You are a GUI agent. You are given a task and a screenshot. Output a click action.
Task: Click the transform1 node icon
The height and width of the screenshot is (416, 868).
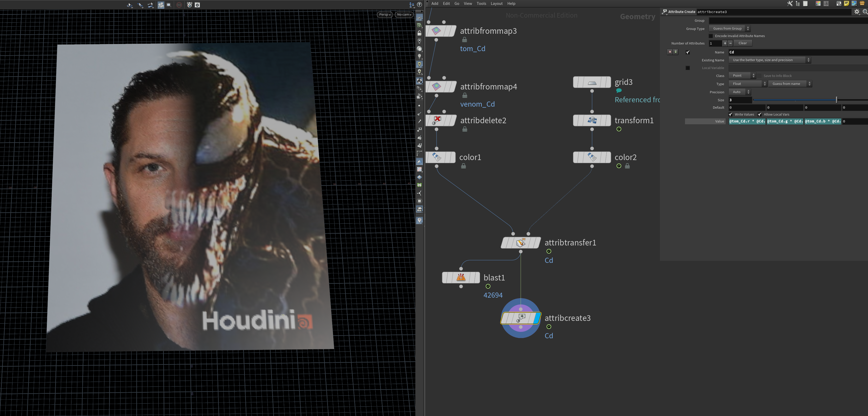click(x=592, y=120)
